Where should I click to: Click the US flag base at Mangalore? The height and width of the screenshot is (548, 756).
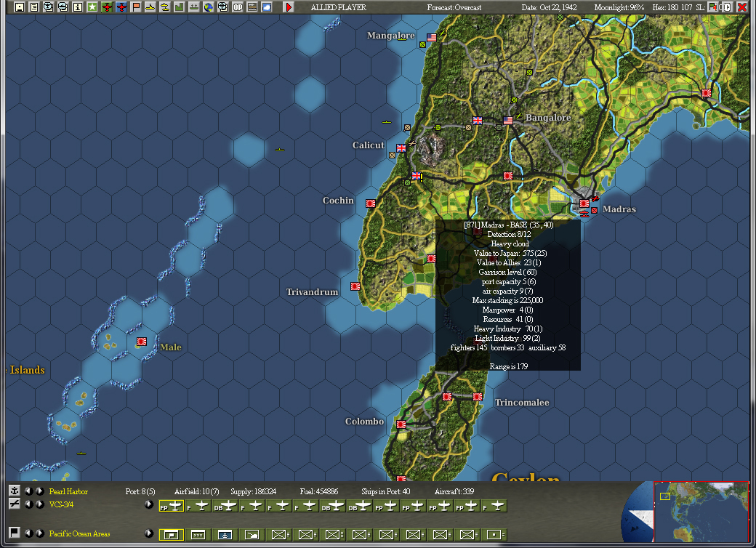tap(432, 38)
